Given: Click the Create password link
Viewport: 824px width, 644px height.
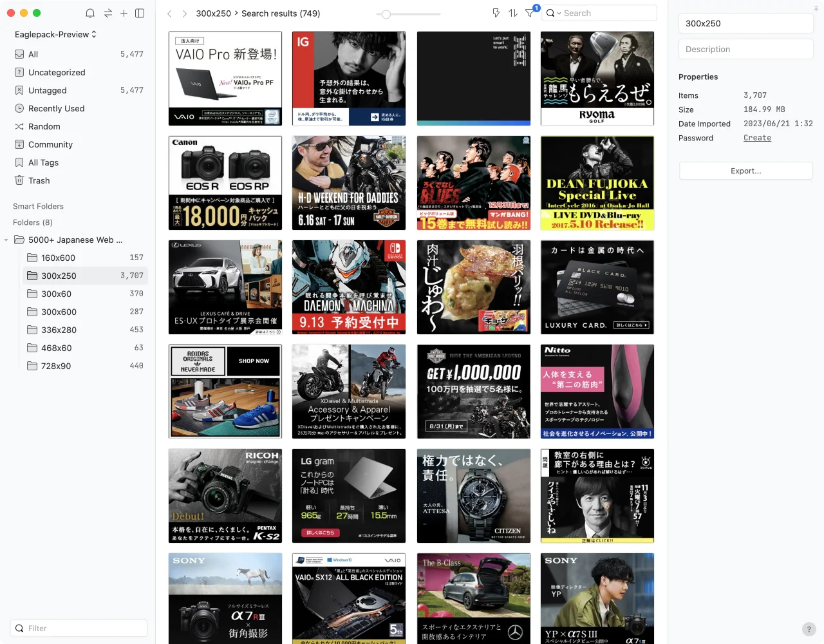Looking at the screenshot, I should click(757, 138).
